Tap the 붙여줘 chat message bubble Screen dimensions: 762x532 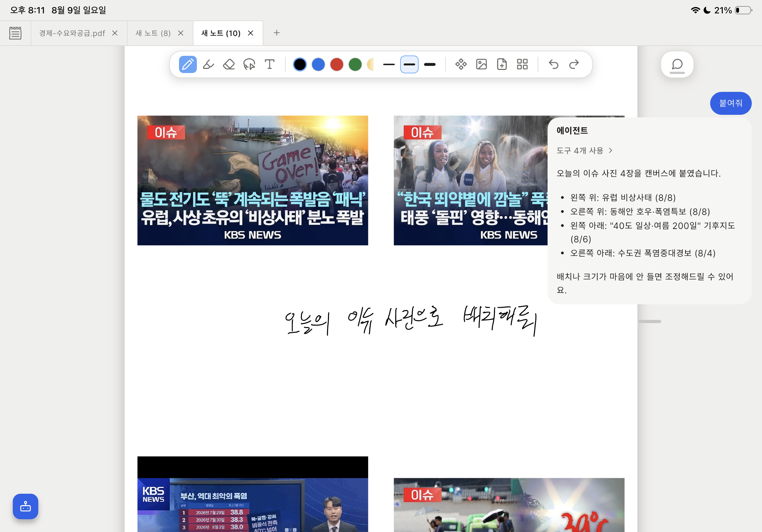[730, 103]
